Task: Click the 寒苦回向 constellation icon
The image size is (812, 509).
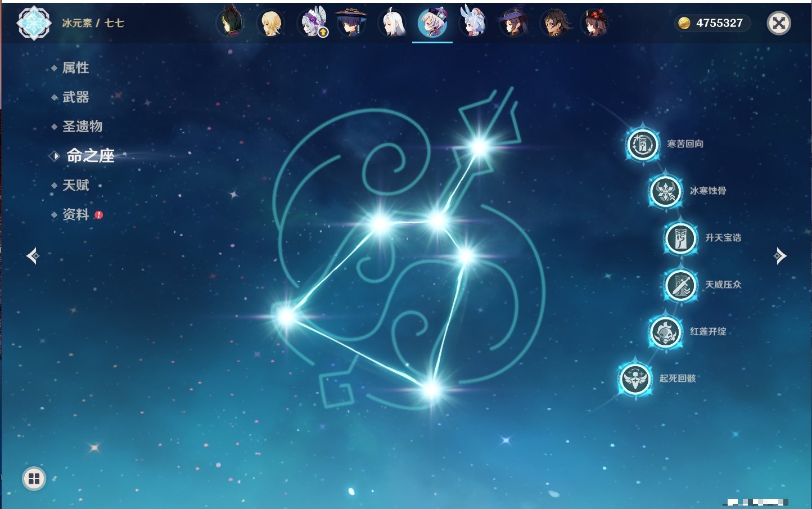Action: point(642,144)
